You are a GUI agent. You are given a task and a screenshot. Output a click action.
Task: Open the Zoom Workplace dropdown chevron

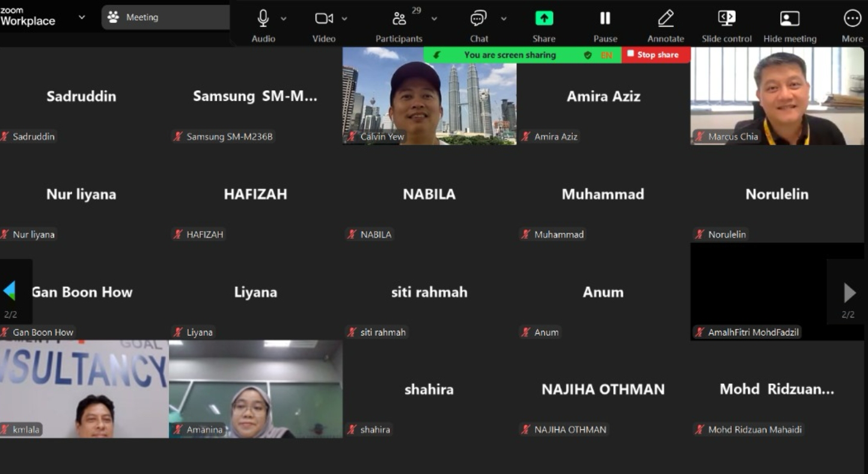pos(82,17)
